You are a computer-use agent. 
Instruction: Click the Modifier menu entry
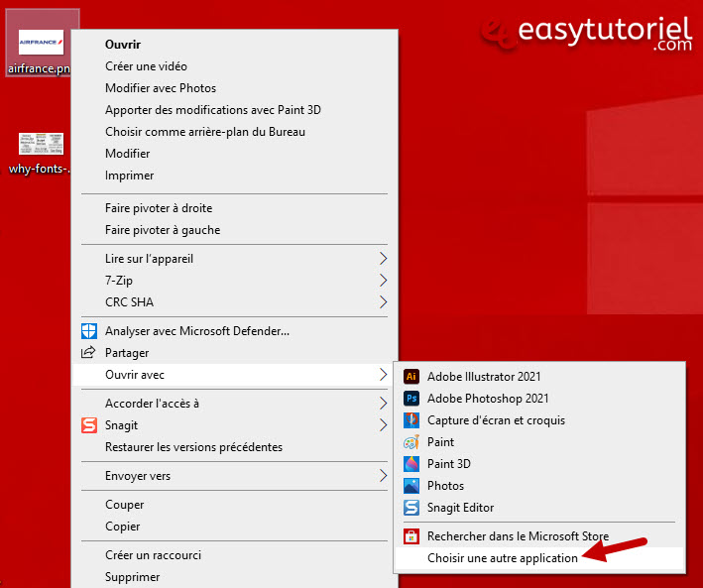click(234, 154)
